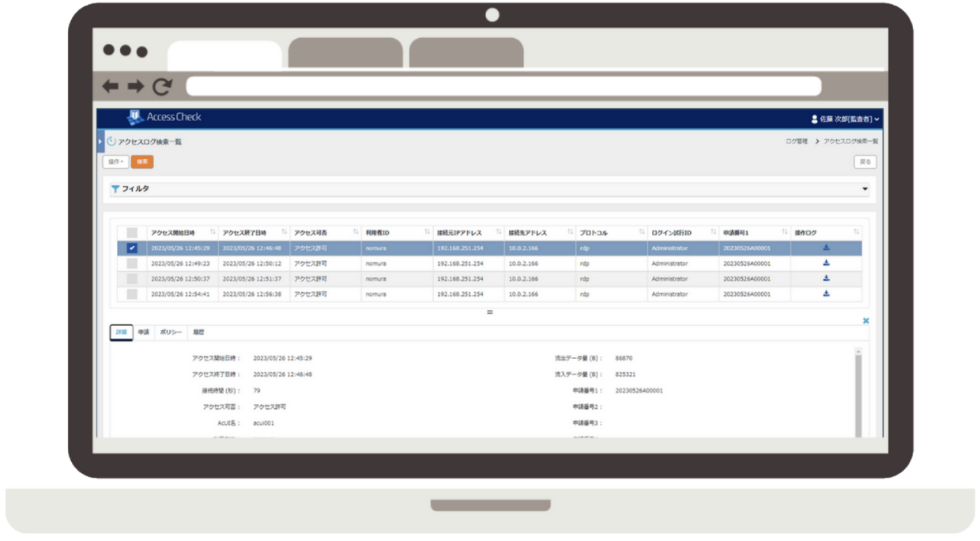The height and width of the screenshot is (541, 980).
Task: Download operation log for the 12:49:23 access row
Action: 826,263
